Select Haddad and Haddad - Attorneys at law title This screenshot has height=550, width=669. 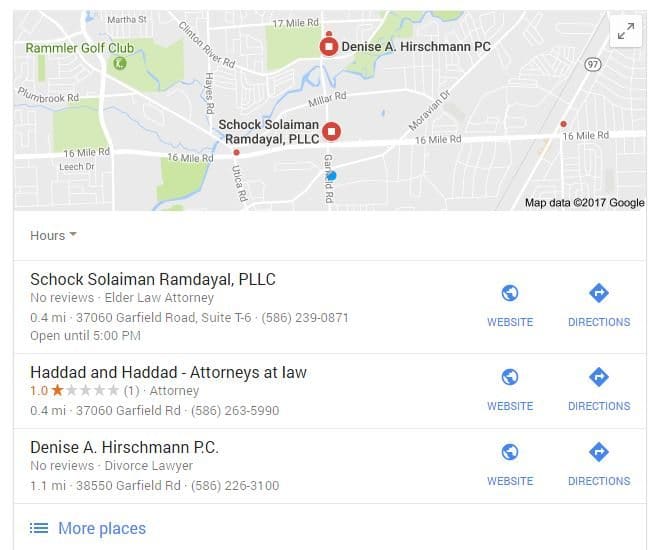(169, 372)
